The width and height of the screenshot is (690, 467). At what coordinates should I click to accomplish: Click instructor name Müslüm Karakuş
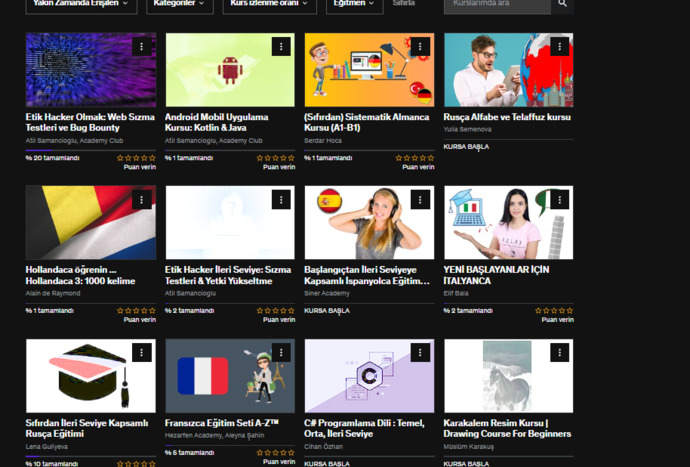(x=469, y=446)
